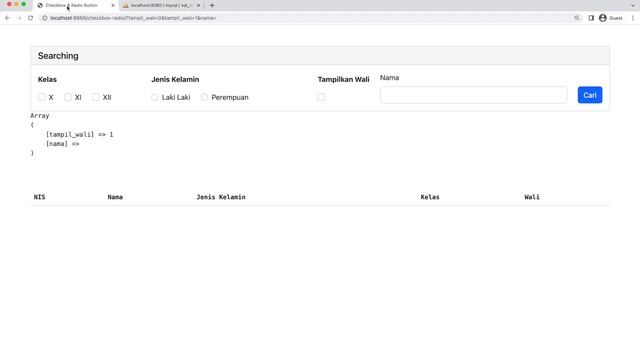Click the Tampilkan Wali label

coord(343,79)
